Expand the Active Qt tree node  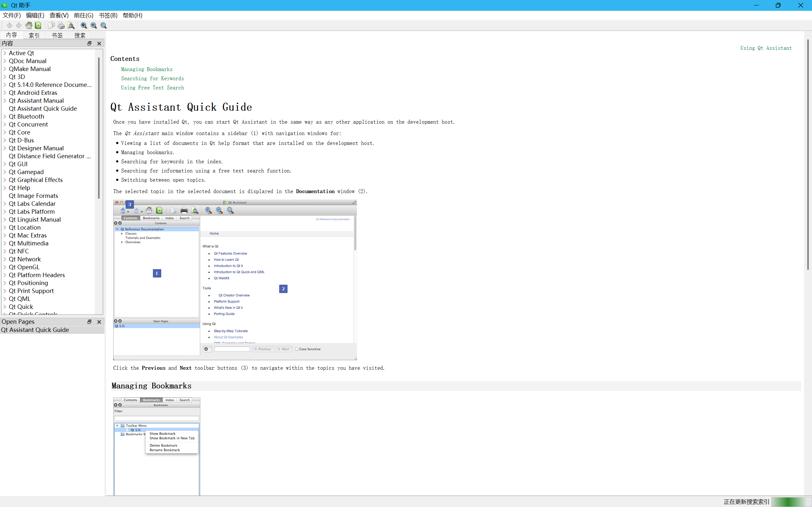(x=5, y=53)
